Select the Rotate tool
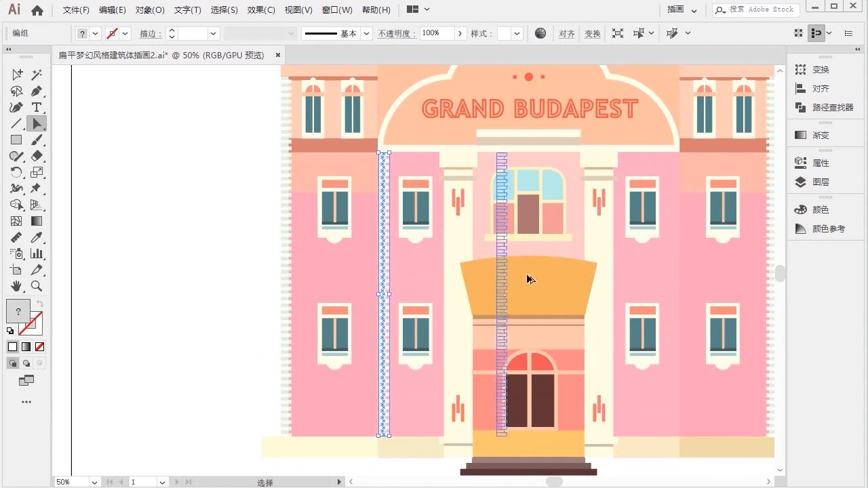This screenshot has height=488, width=868. coord(17,172)
